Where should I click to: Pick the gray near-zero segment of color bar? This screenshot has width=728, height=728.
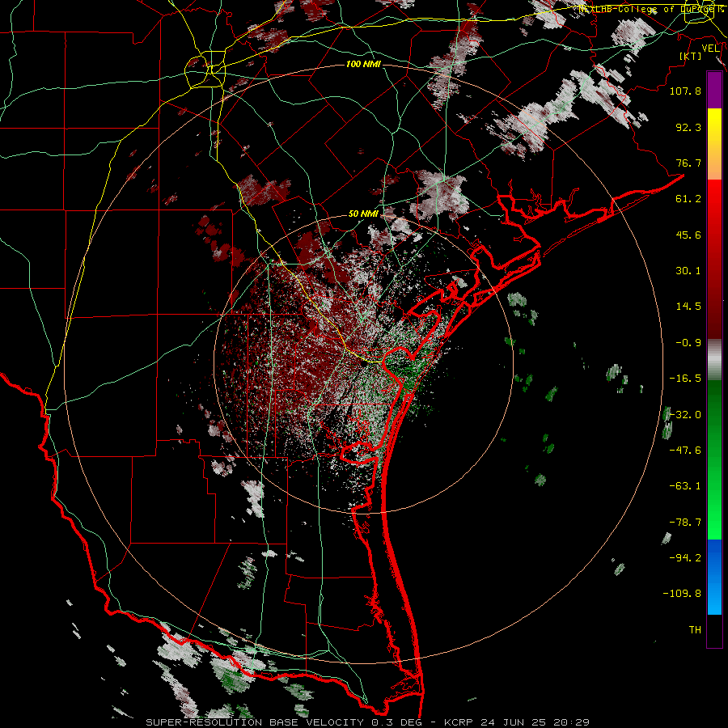pyautogui.click(x=714, y=359)
